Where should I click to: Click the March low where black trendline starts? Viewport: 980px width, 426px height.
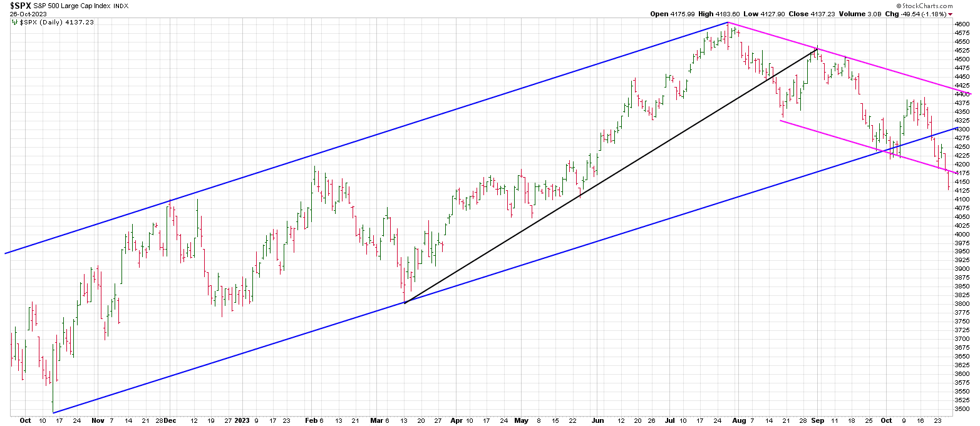(x=405, y=303)
